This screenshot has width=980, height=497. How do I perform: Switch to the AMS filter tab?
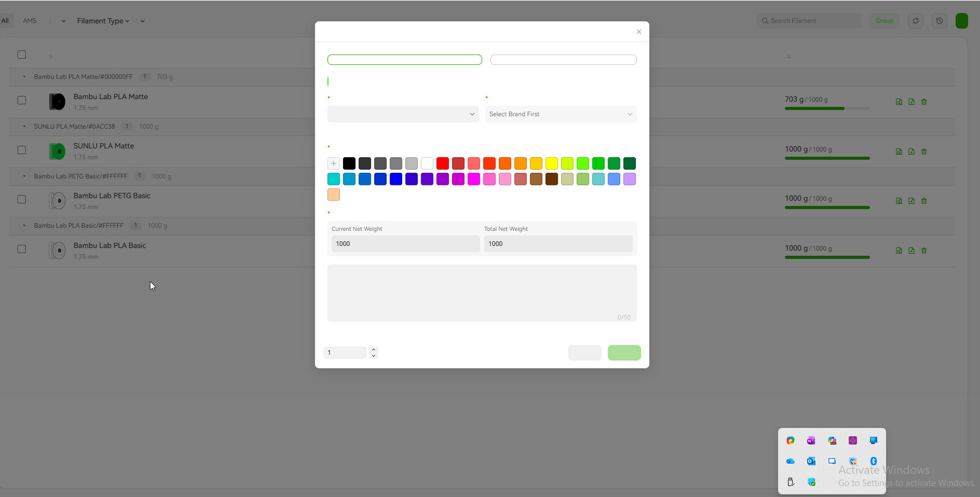[x=30, y=21]
